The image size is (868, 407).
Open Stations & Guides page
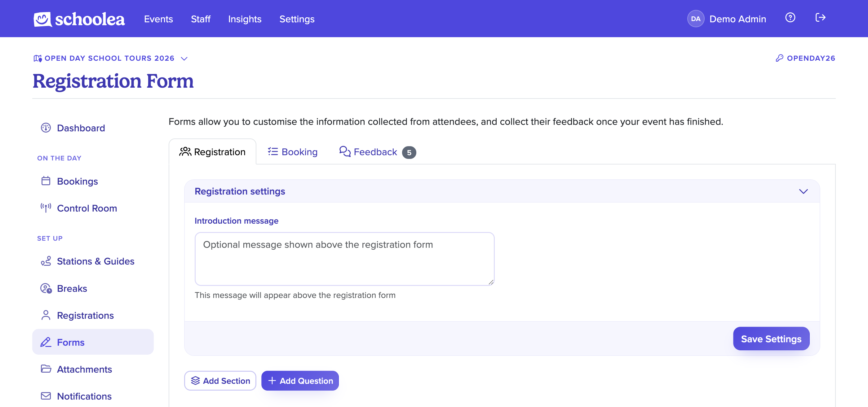pyautogui.click(x=93, y=261)
